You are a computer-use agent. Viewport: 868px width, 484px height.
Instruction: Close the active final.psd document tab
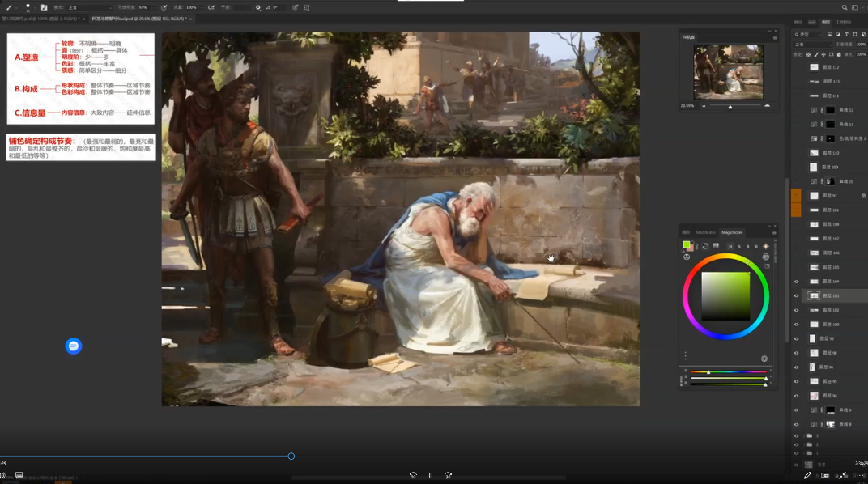(191, 19)
